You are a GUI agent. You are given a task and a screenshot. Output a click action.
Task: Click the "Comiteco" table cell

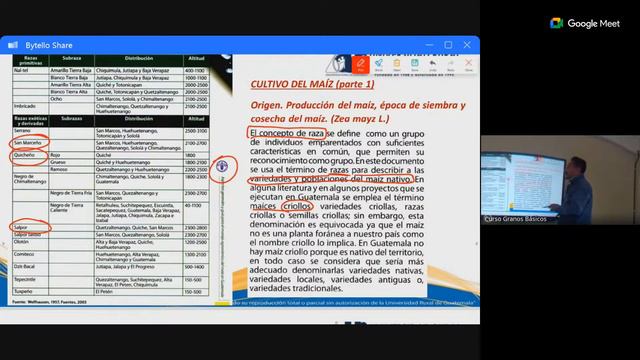pyautogui.click(x=31, y=257)
